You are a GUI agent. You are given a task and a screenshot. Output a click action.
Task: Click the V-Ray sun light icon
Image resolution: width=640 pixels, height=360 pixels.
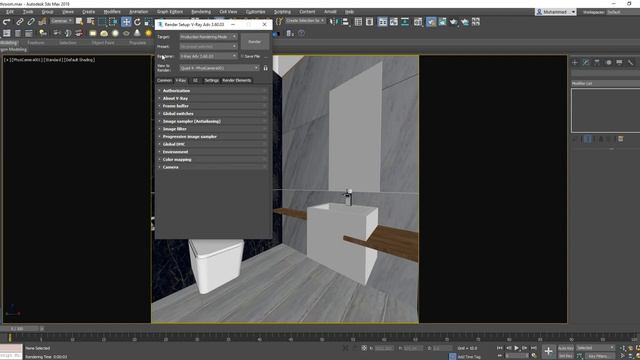pyautogui.click(x=148, y=33)
